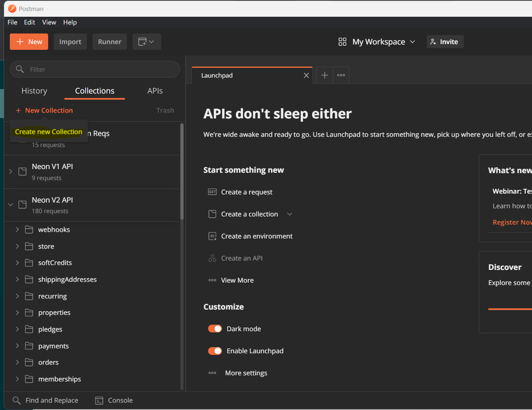Open the File menu

tap(12, 22)
